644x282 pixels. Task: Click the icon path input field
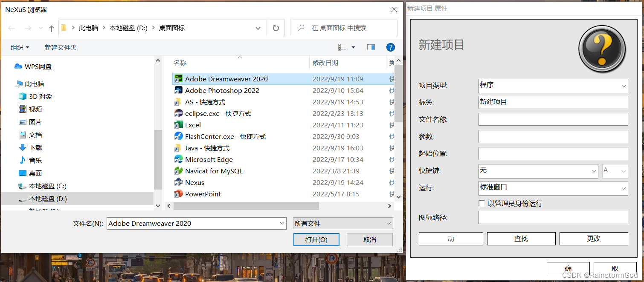coord(553,217)
